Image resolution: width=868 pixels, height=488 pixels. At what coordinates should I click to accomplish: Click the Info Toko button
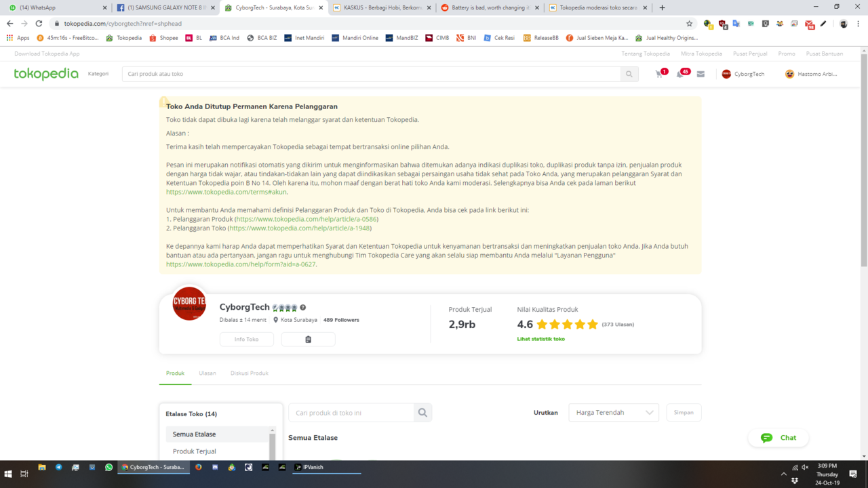[x=247, y=339]
